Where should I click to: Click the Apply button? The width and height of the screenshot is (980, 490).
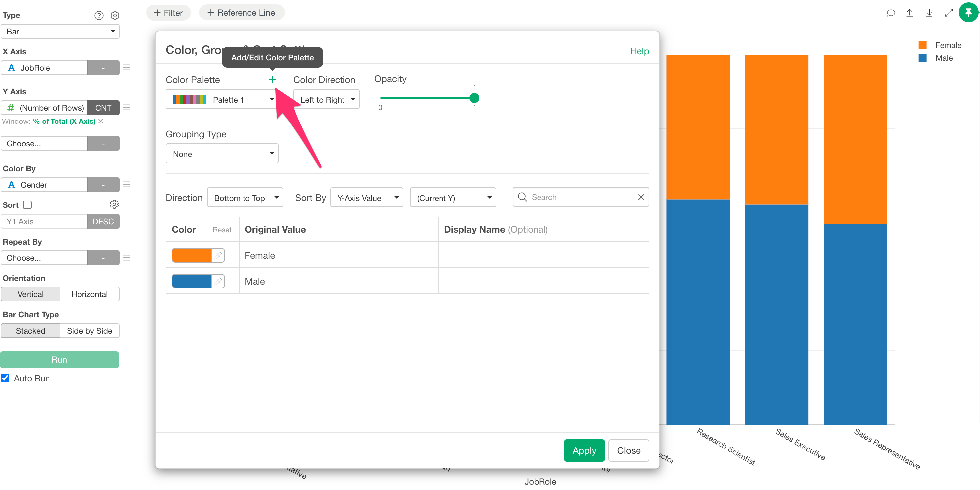[x=584, y=450]
